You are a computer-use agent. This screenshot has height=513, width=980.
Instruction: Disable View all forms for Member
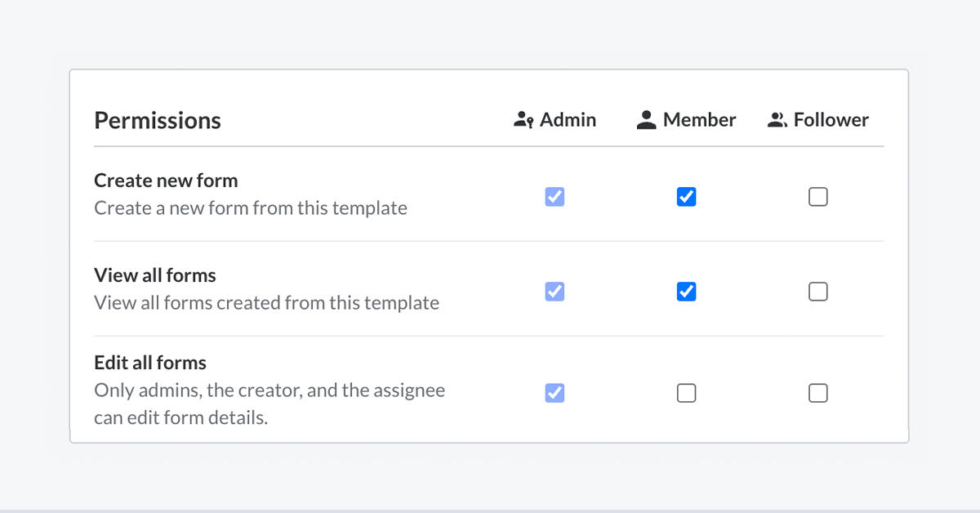[x=686, y=292]
